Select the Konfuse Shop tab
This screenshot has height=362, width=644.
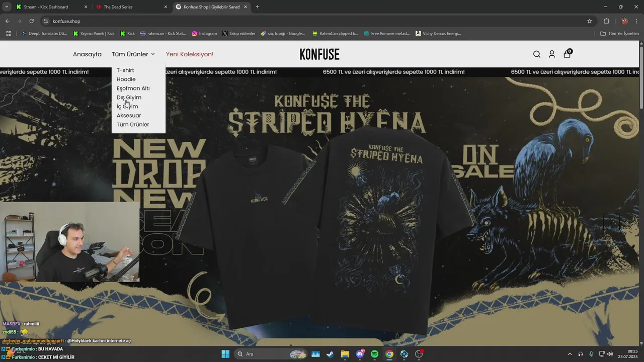coord(211,7)
